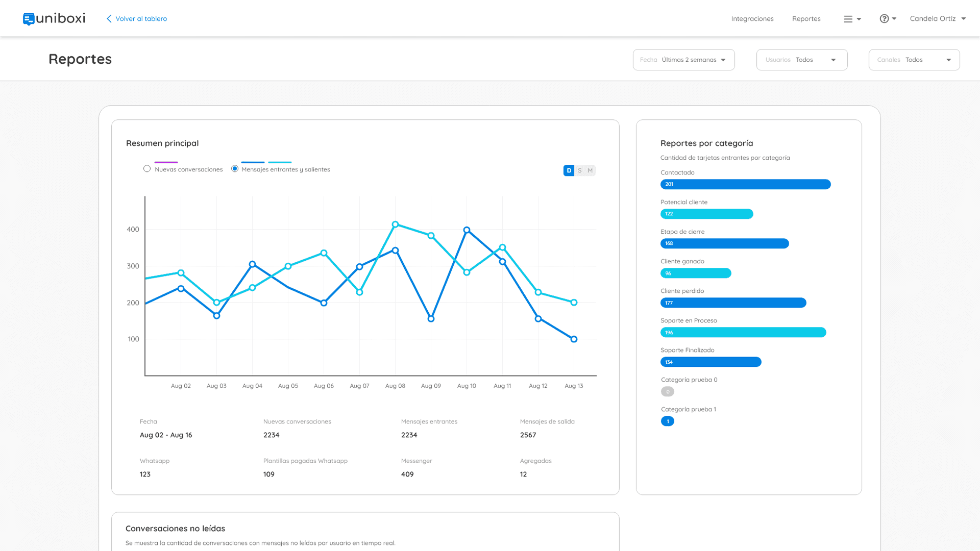Click the Categoría prueba 0 grey badge
Viewport: 980px width, 551px height.
(667, 392)
